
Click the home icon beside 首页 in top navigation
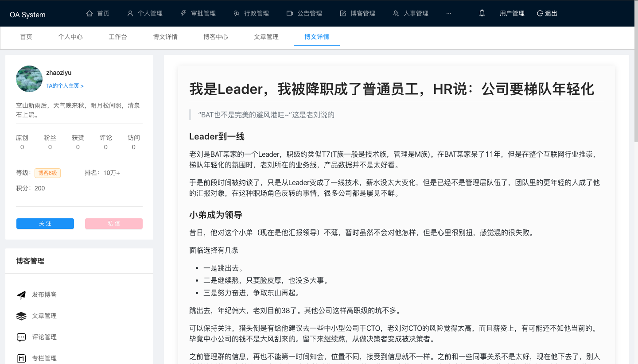click(x=89, y=13)
